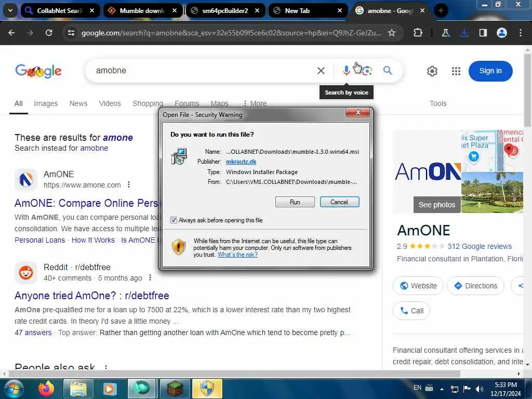Switch to the Videos tab
The height and width of the screenshot is (399, 532).
(x=110, y=103)
